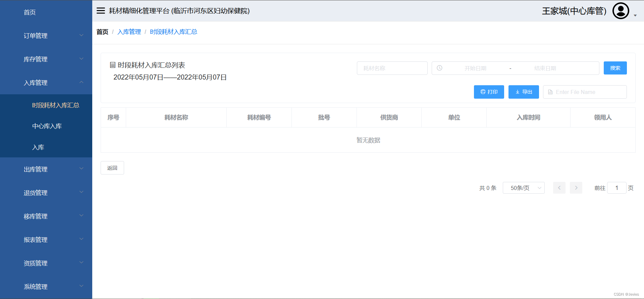Viewport: 644px width, 299px height.
Task: Click the 2022年05月07日 date range text
Action: point(170,77)
